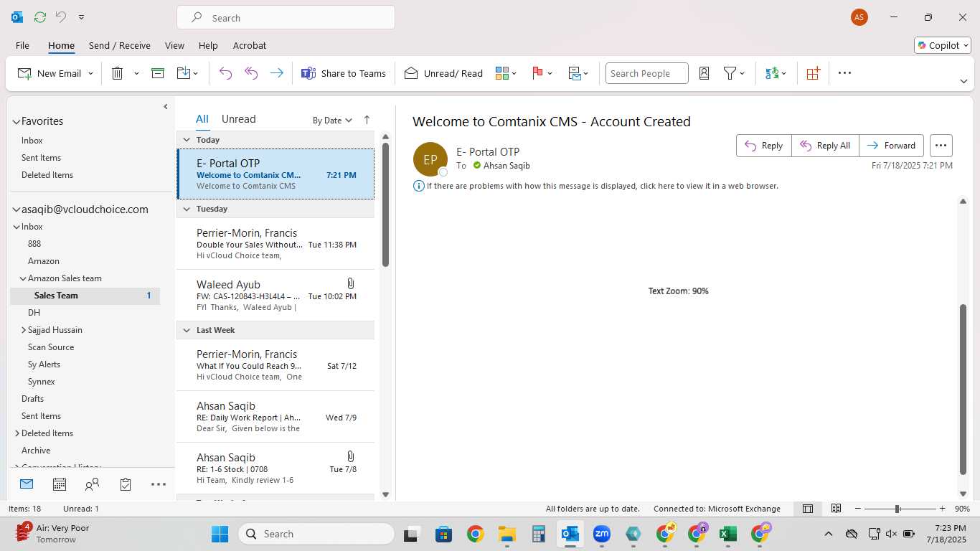Click Reply button in reading pane

[x=764, y=146]
